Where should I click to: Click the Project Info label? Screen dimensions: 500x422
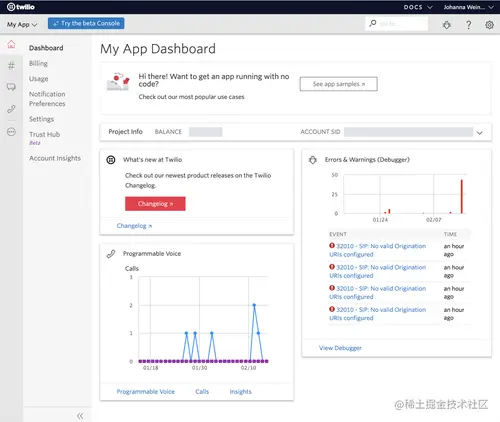(x=125, y=132)
